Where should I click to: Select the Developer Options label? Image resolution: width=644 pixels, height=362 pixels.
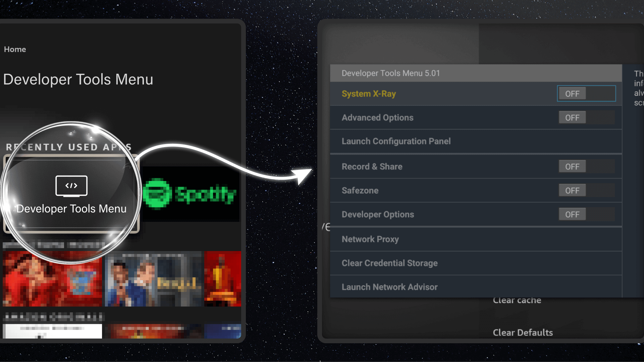tap(378, 215)
